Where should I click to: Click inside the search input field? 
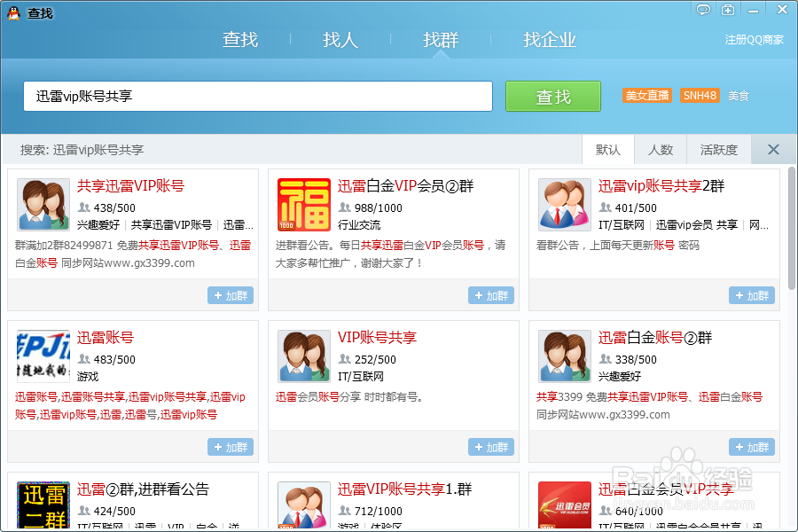click(x=257, y=96)
